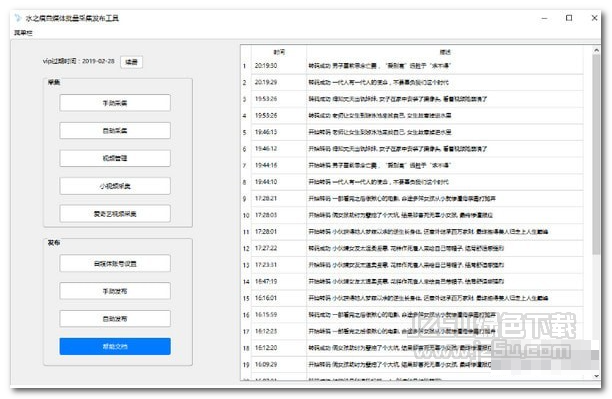612x399 pixels.
Task: Minimize the application window
Action: 544,18
